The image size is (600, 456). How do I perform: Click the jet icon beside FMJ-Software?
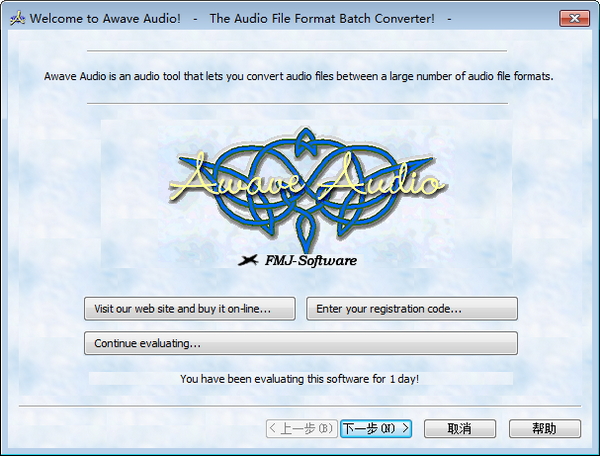pos(247,260)
